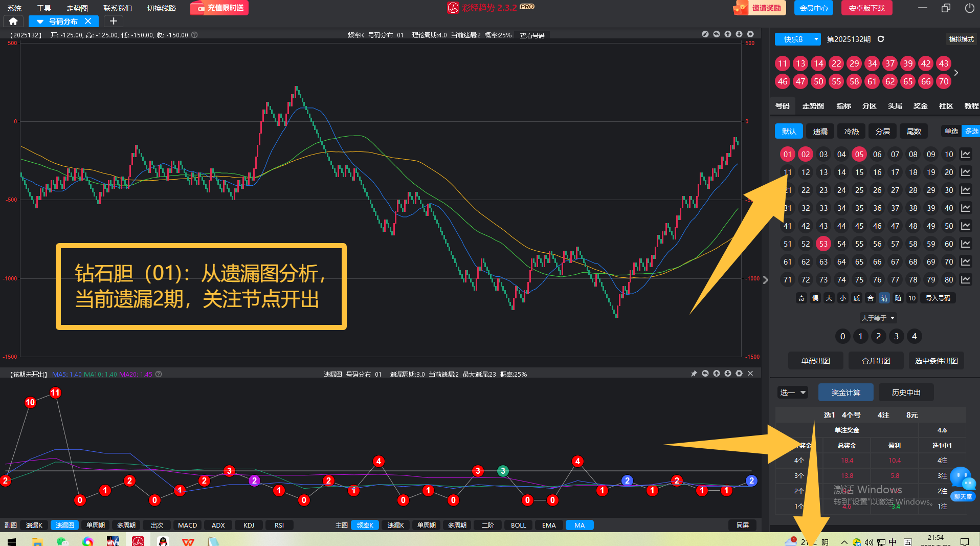Open the 大于等于 comparison dropdown
Image resolution: width=980 pixels, height=546 pixels.
[x=878, y=318]
